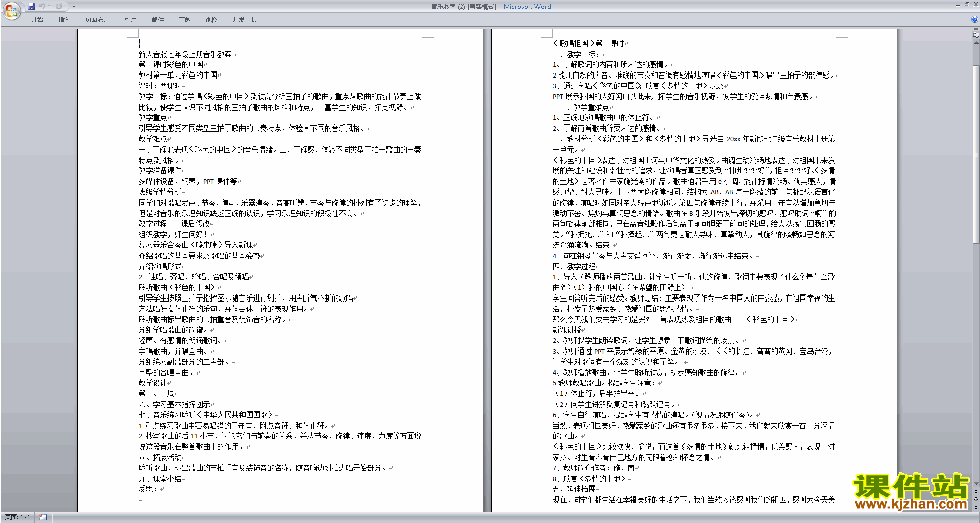This screenshot has height=523, width=980.
Task: Minimize the Word window
Action: [958, 5]
